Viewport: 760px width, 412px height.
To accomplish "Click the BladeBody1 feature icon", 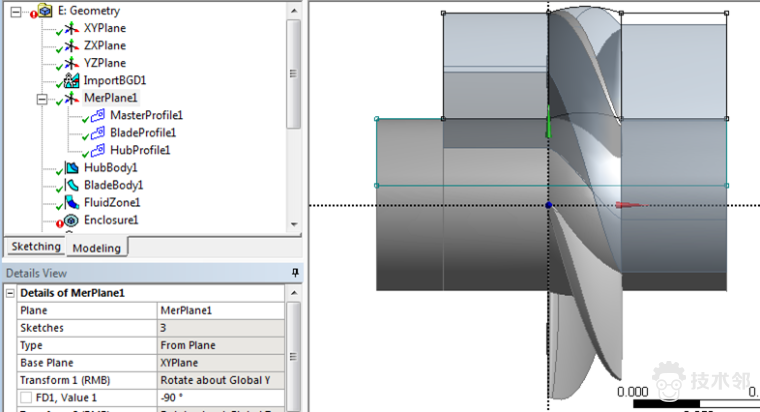I will (x=72, y=185).
